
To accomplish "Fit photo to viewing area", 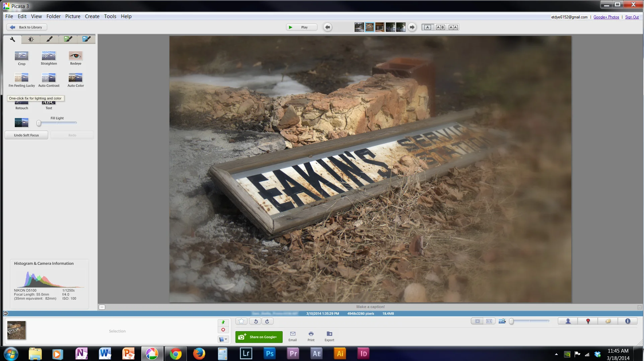I will pyautogui.click(x=478, y=321).
